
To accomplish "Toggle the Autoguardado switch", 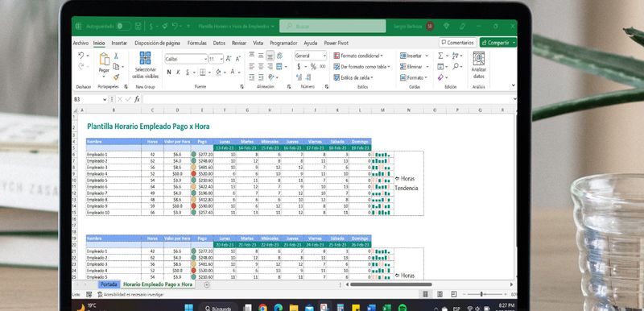I will coord(123,27).
